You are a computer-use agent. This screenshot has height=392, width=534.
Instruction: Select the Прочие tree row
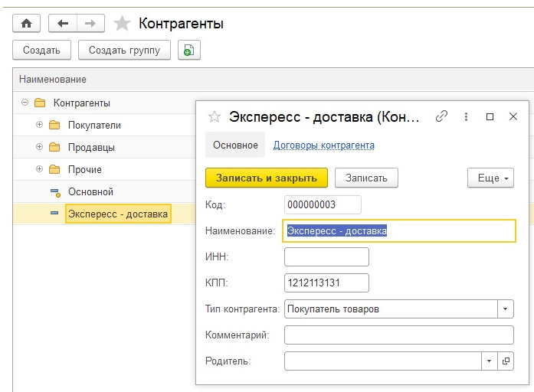tap(104, 169)
